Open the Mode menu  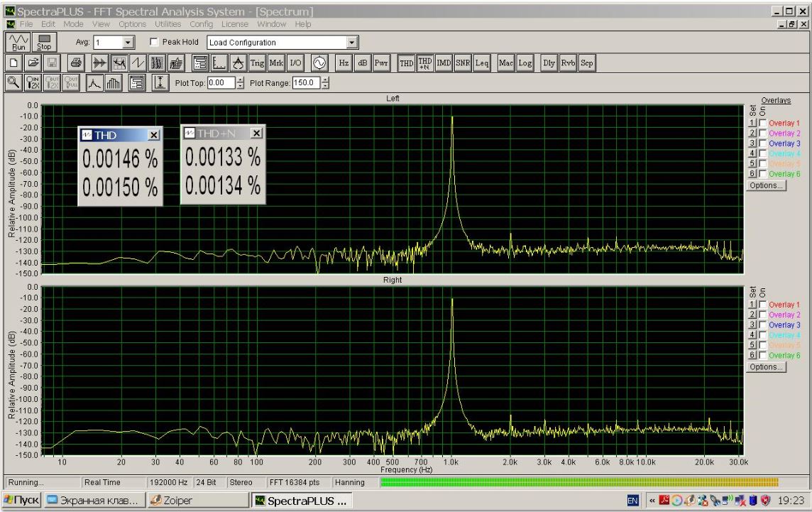pos(74,24)
